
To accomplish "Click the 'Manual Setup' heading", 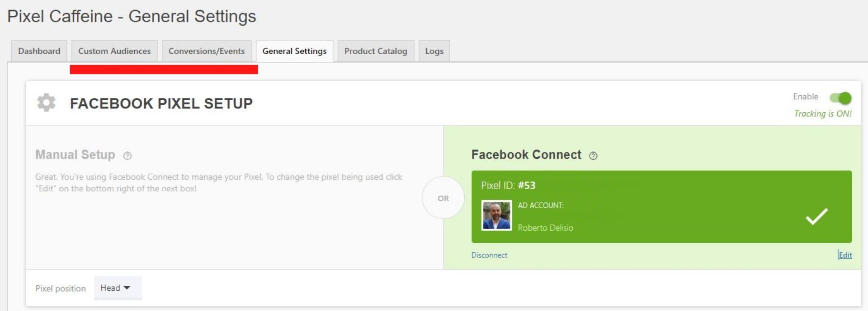I will [x=75, y=155].
